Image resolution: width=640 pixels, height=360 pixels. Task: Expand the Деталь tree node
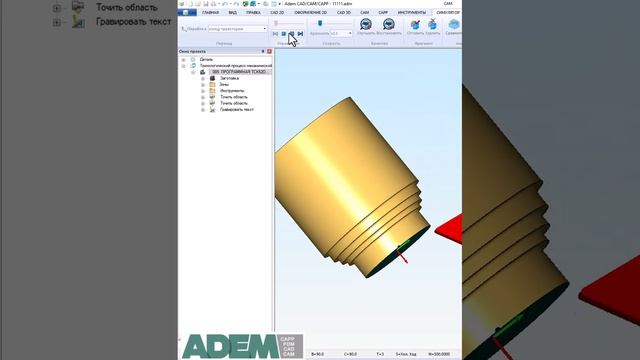click(183, 60)
